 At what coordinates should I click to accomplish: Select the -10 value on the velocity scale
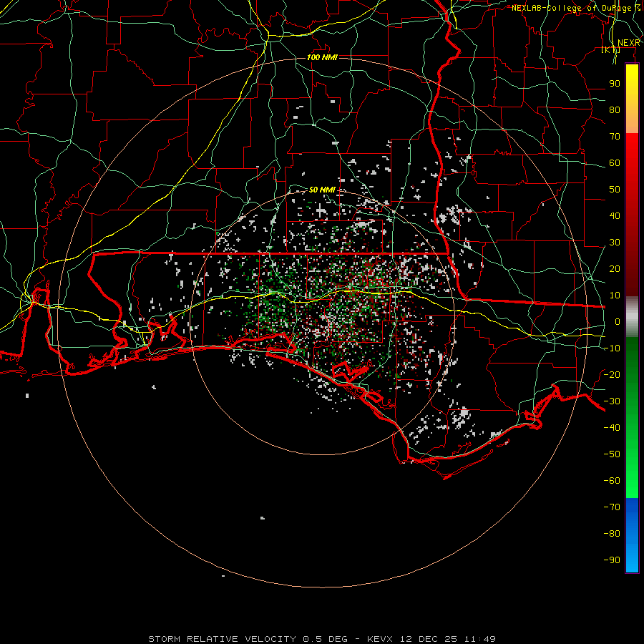pos(612,348)
